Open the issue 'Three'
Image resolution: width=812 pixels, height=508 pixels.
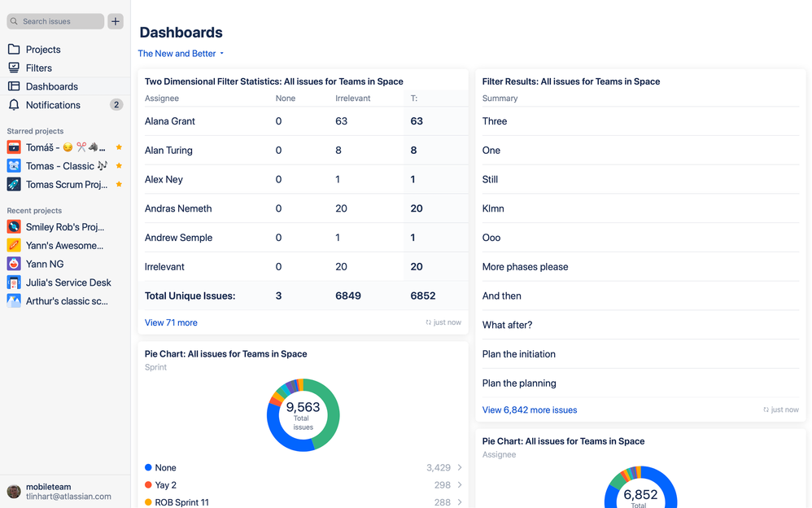[495, 121]
